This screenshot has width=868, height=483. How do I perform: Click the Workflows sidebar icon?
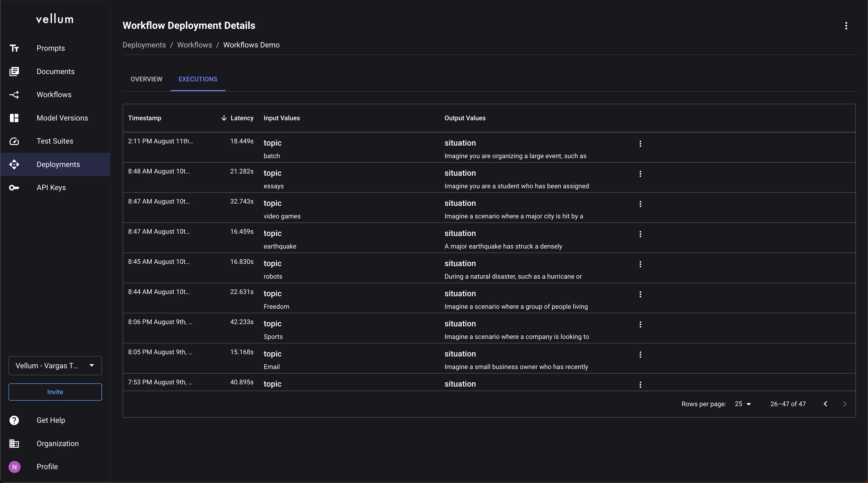coord(14,95)
